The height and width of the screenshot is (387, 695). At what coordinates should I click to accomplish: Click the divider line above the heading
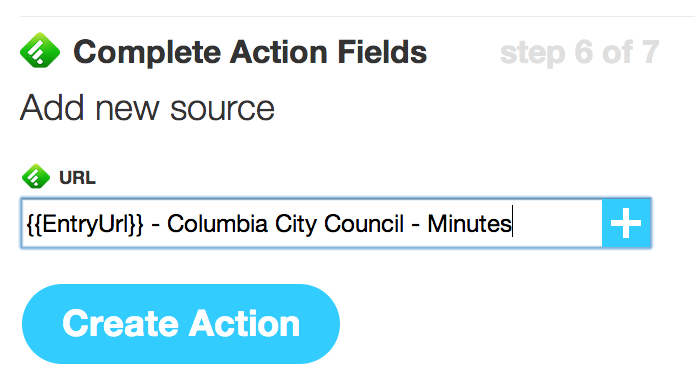point(357,16)
